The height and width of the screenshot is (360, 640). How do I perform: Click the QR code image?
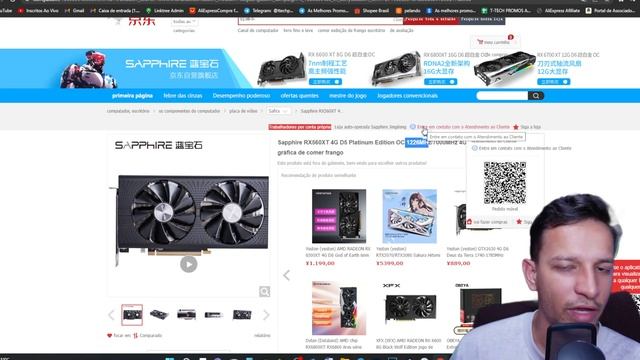pyautogui.click(x=505, y=183)
